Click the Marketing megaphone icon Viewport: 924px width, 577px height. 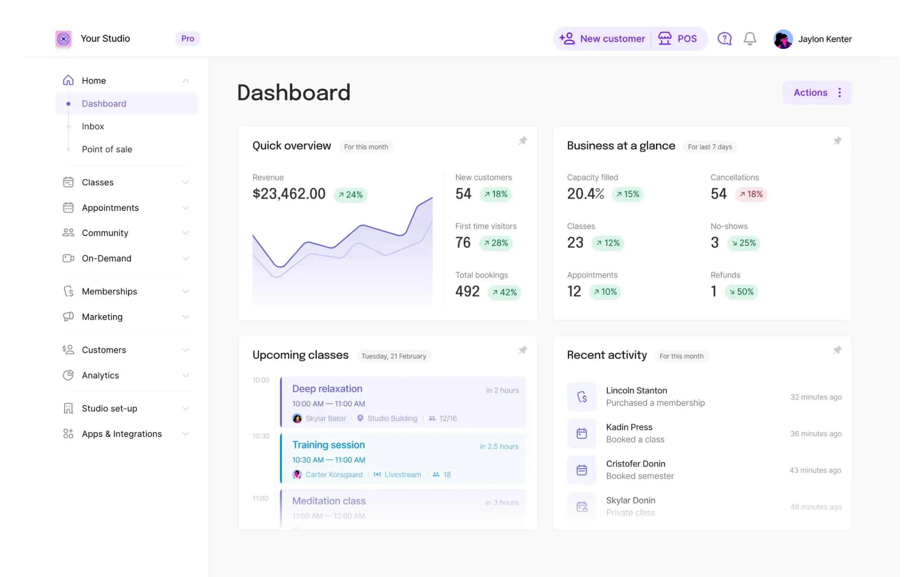click(68, 317)
